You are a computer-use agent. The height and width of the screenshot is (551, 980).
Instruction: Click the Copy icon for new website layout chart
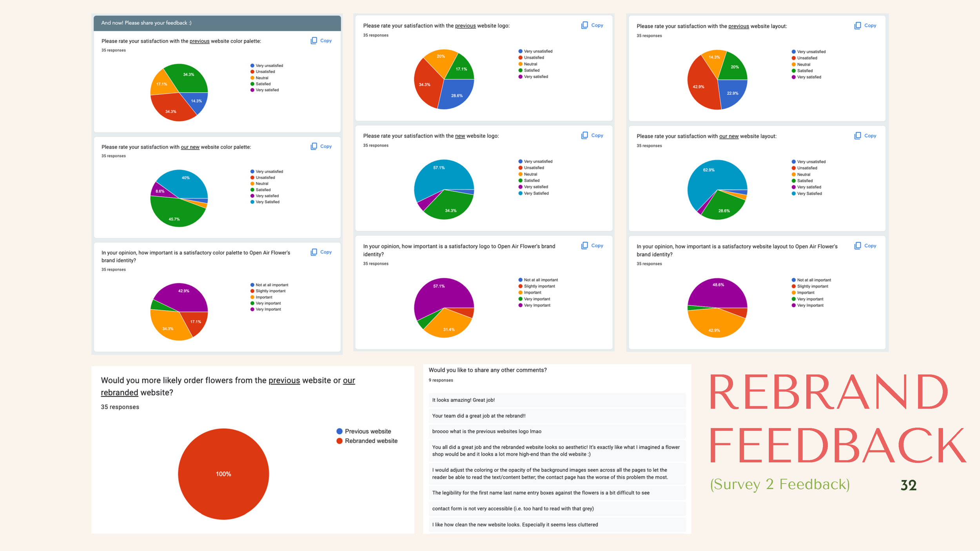pyautogui.click(x=857, y=135)
